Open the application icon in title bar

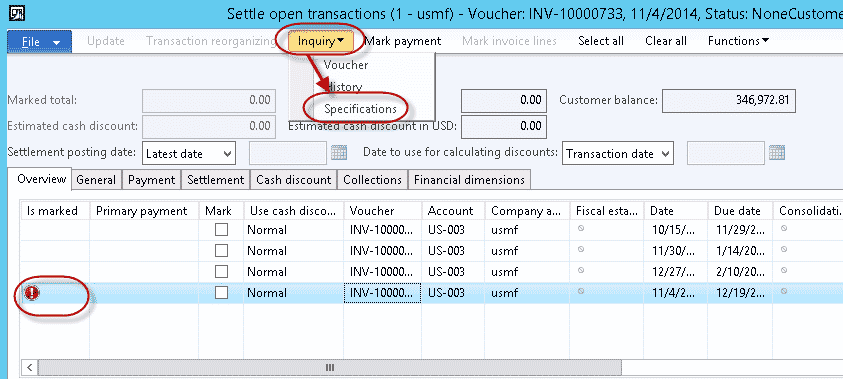pyautogui.click(x=18, y=14)
